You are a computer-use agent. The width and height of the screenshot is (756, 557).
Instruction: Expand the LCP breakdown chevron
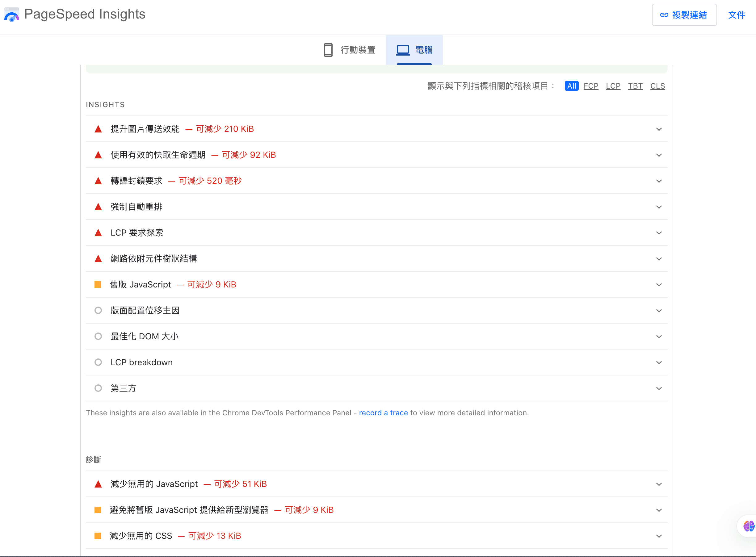(x=659, y=363)
